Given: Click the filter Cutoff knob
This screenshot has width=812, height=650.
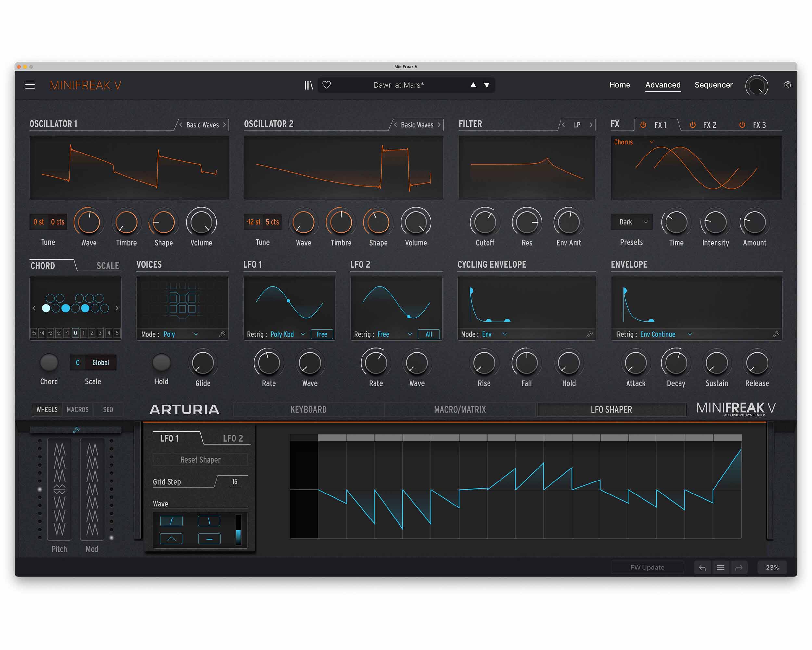Looking at the screenshot, I should pyautogui.click(x=485, y=222).
